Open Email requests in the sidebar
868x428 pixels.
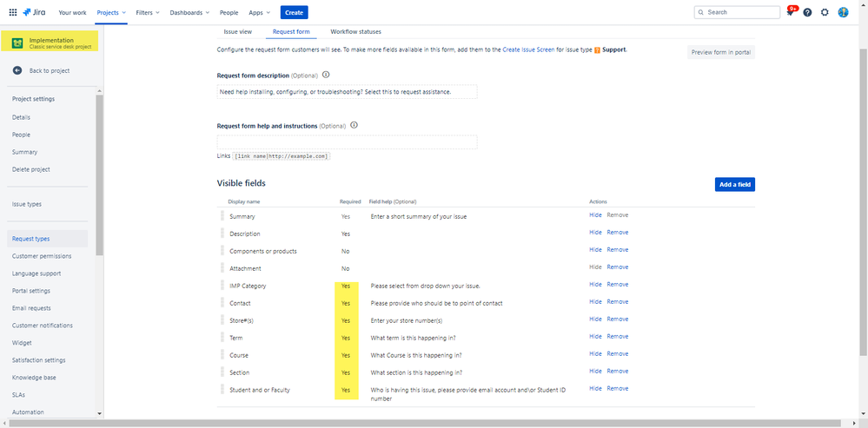(x=31, y=308)
